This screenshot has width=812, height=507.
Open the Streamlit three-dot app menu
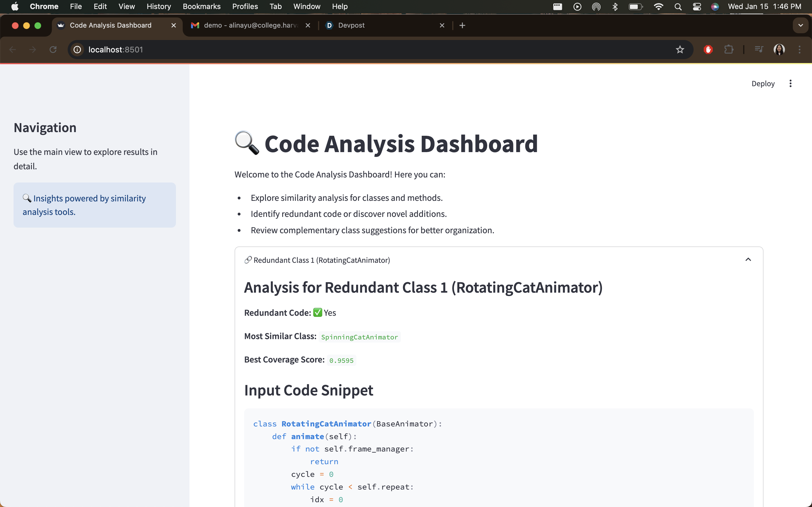pos(791,83)
